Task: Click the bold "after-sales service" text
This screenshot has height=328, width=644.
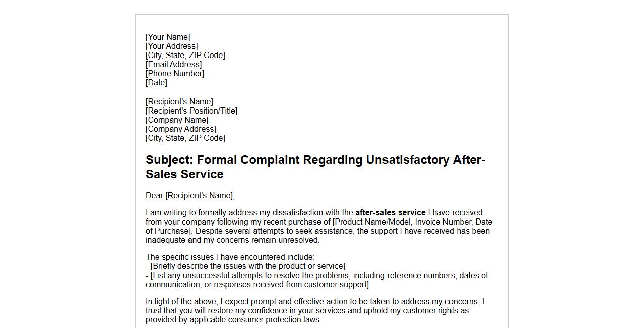Action: (x=390, y=213)
